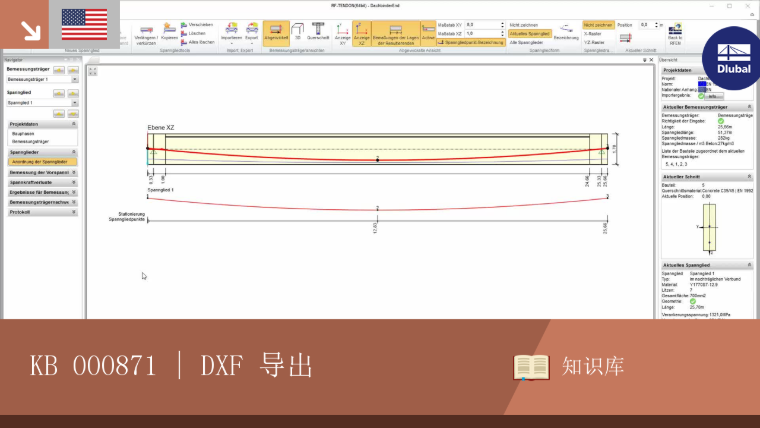Open the Bauphasen navigator entry
The height and width of the screenshot is (428, 760).
coord(23,134)
